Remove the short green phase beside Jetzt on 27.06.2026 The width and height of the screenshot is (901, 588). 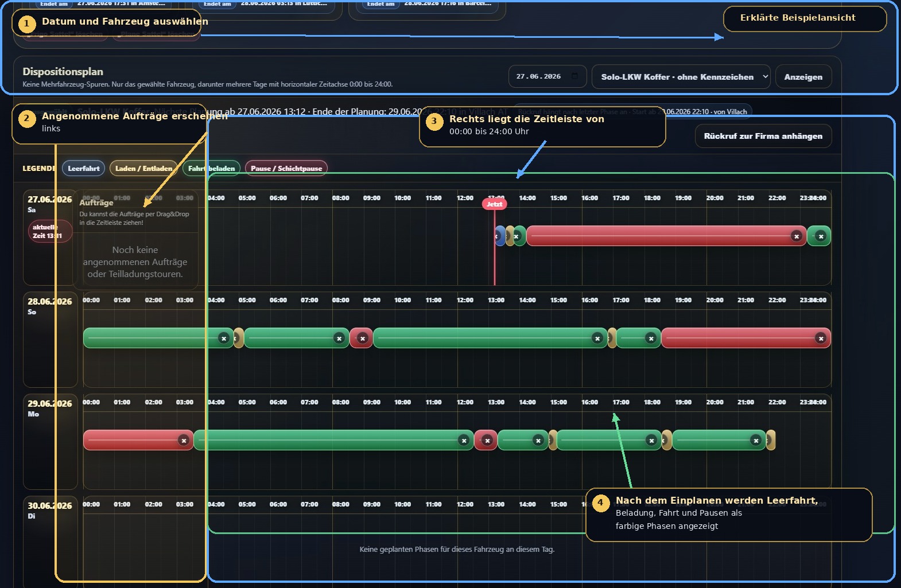point(516,236)
